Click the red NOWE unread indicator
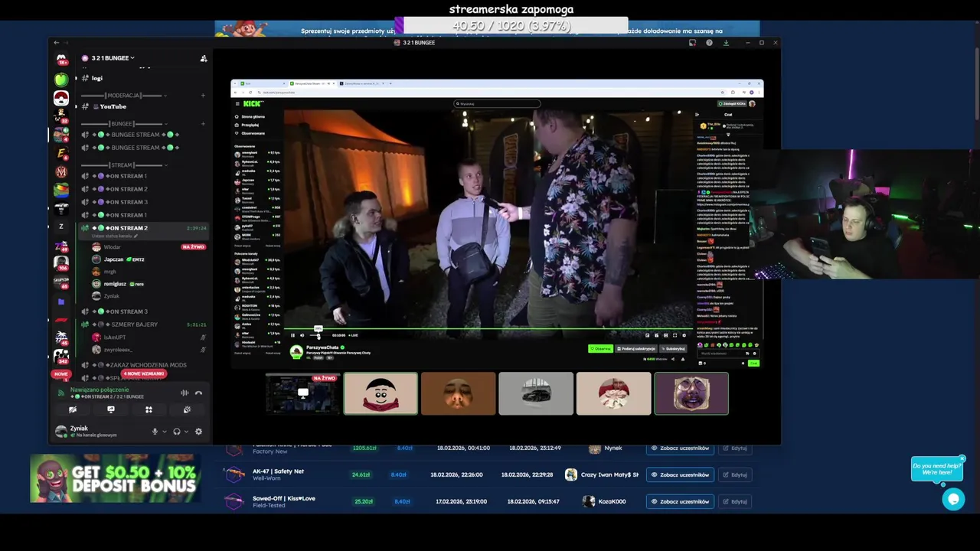 61,373
